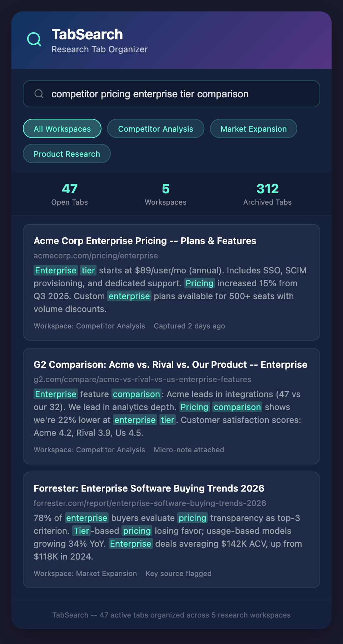Click 'Key source flagged' label on Forrester result

pos(179,574)
